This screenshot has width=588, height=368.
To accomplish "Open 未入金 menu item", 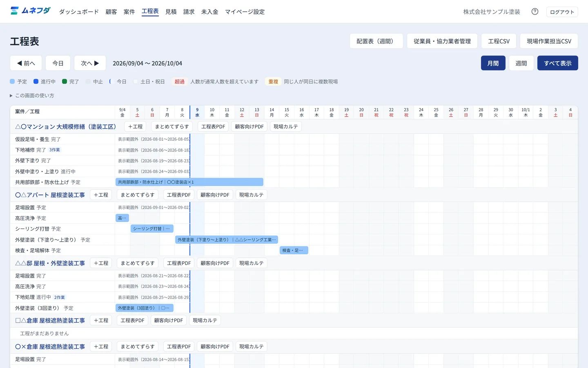I will tap(209, 12).
